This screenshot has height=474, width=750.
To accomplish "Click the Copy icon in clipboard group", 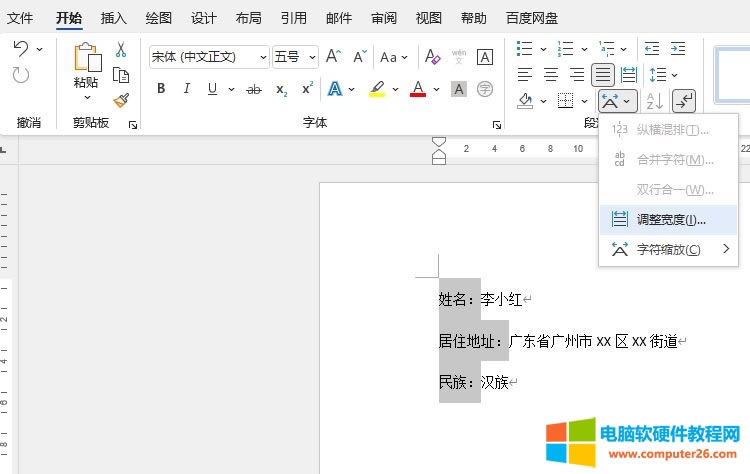I will (121, 75).
